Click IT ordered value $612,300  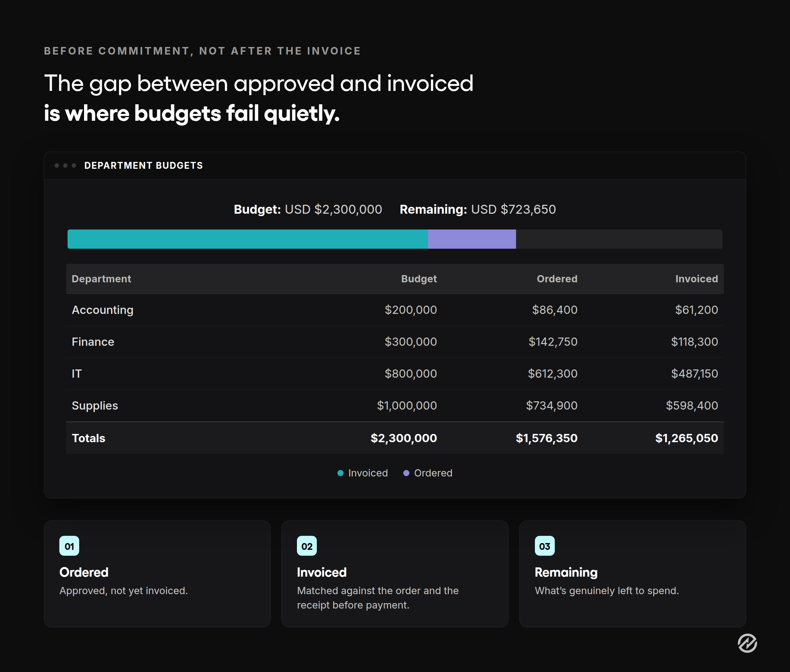553,374
